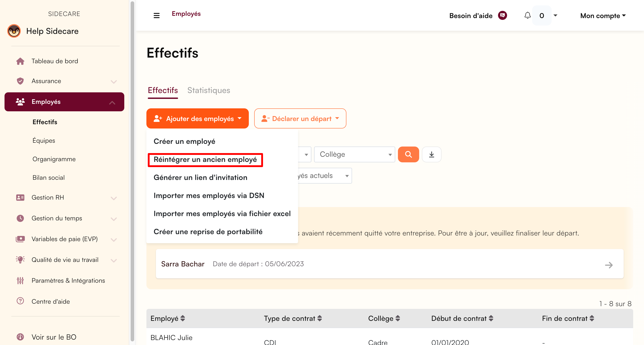Expand the Assurance sidebar chevron

[114, 82]
